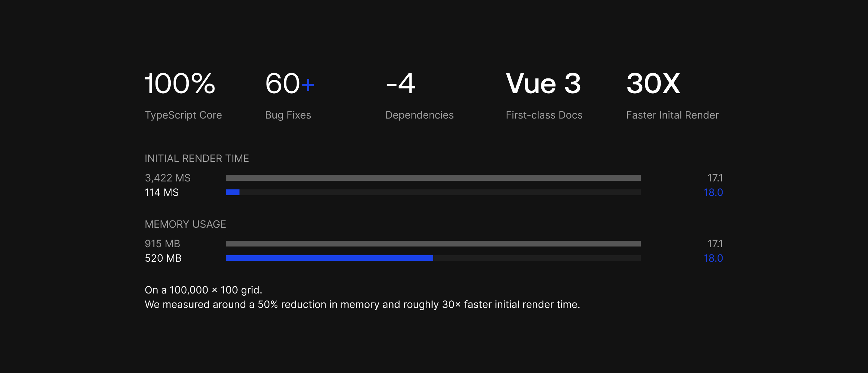Click the MEMORY USAGE heading
Image resolution: width=868 pixels, height=373 pixels.
pos(185,224)
